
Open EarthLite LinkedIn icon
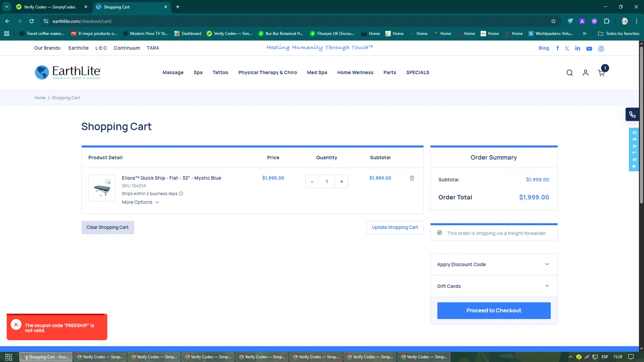(x=577, y=48)
